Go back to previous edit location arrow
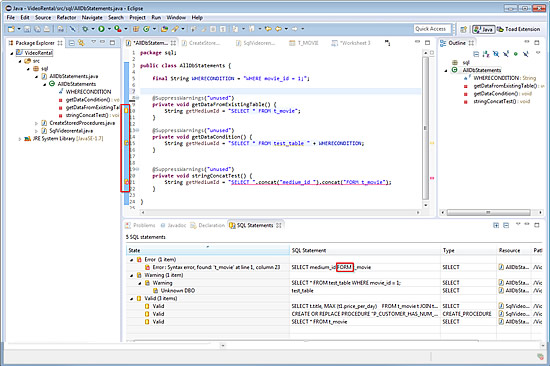The height and width of the screenshot is (366, 550). coord(269,29)
